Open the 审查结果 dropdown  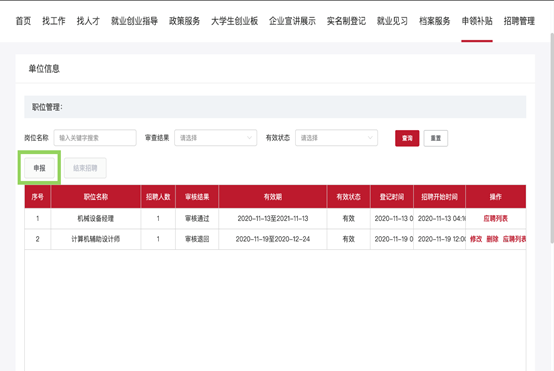point(216,138)
